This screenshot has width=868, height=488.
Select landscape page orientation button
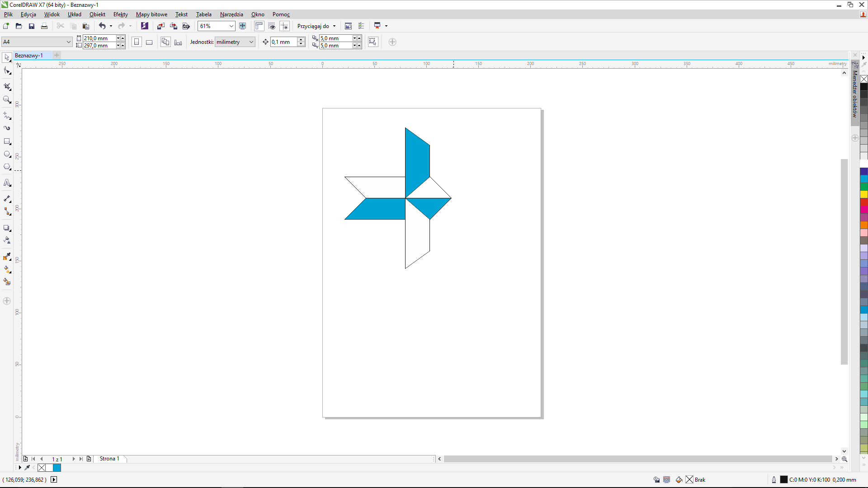click(x=149, y=42)
